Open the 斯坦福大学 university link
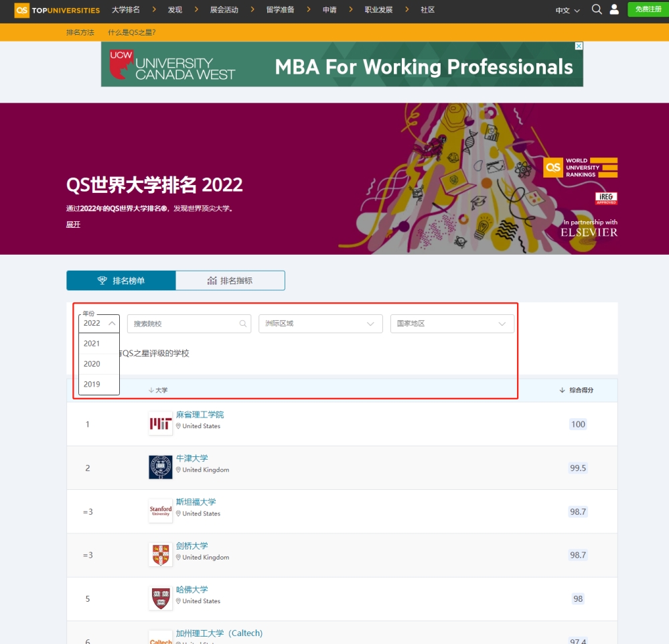Viewport: 669px width, 644px height. [196, 502]
